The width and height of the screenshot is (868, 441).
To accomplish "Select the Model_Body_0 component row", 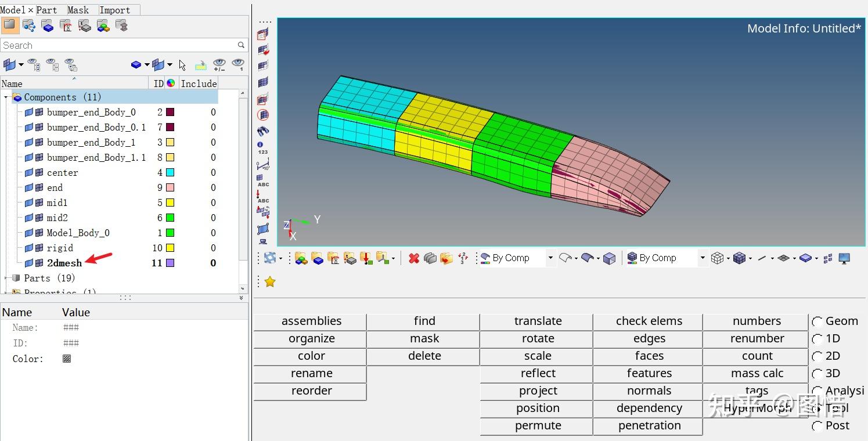I will point(110,233).
